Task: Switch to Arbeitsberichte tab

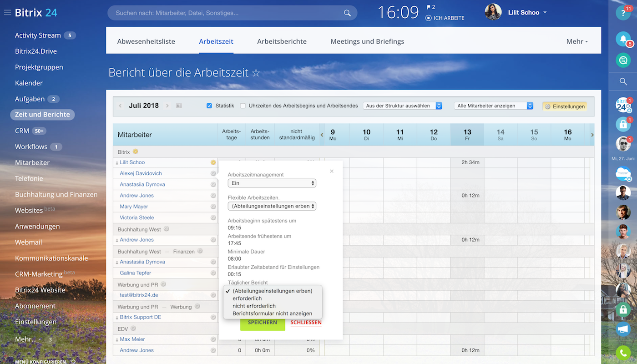Action: click(x=282, y=41)
